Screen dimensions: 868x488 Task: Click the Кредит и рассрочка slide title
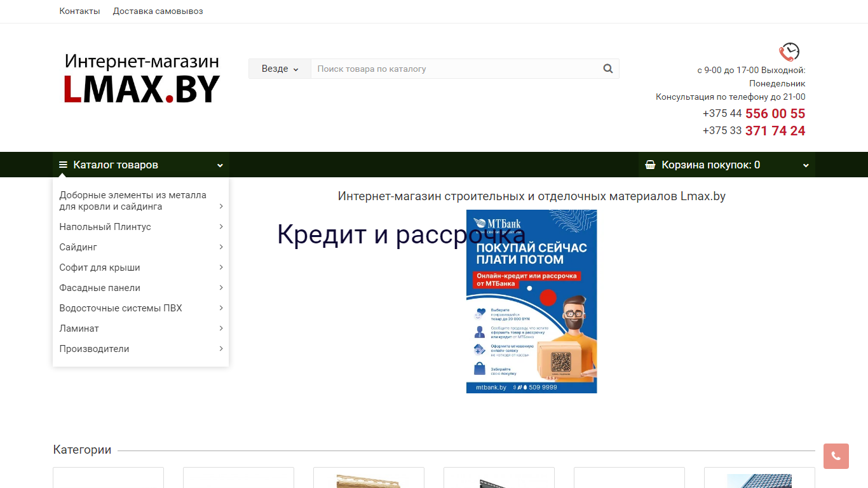click(401, 234)
